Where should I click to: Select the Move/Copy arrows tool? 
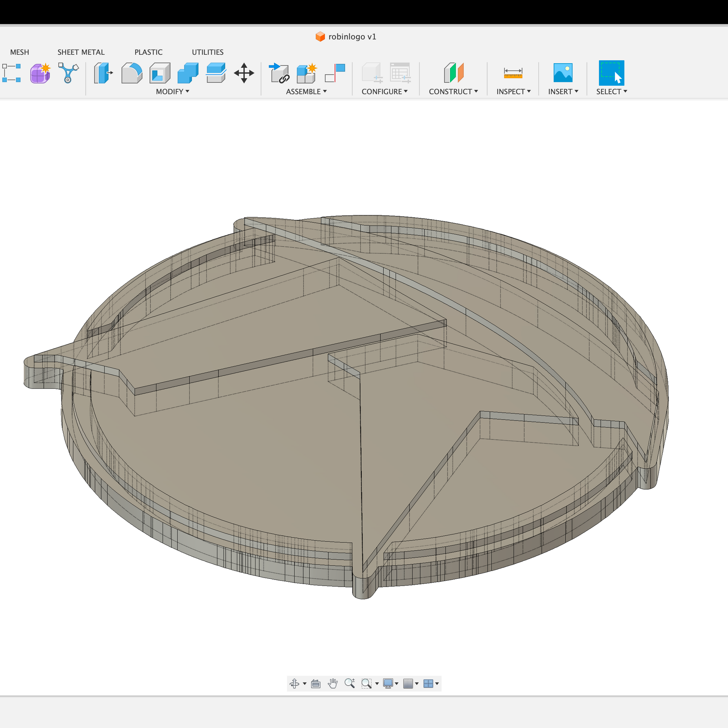pyautogui.click(x=244, y=73)
